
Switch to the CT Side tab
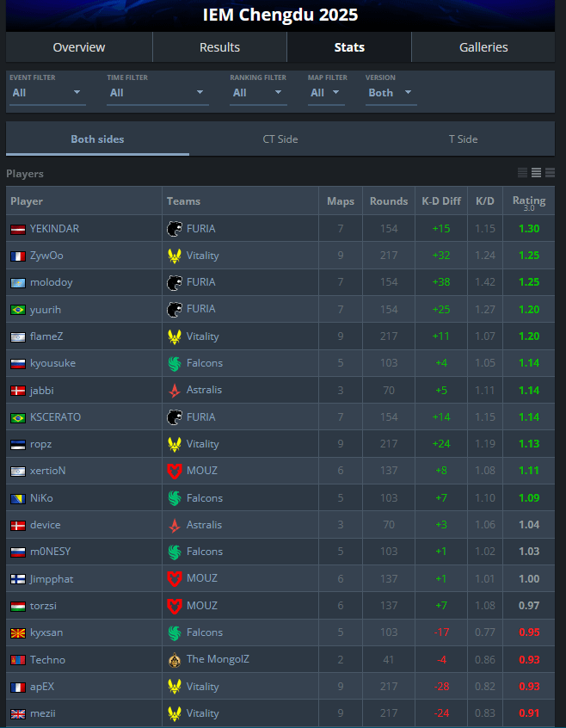[280, 139]
